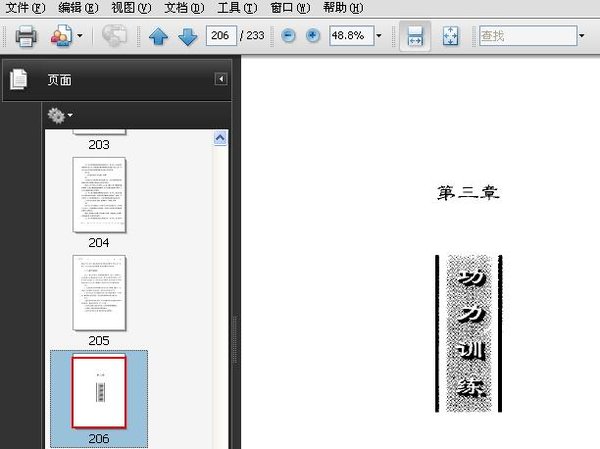Select page 204 thumbnail
This screenshot has width=600, height=449.
pos(99,194)
